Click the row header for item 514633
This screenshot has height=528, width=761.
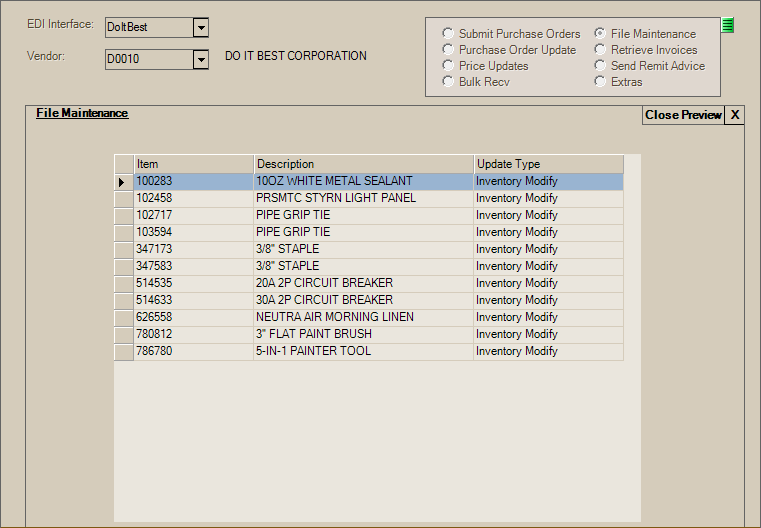tap(124, 300)
